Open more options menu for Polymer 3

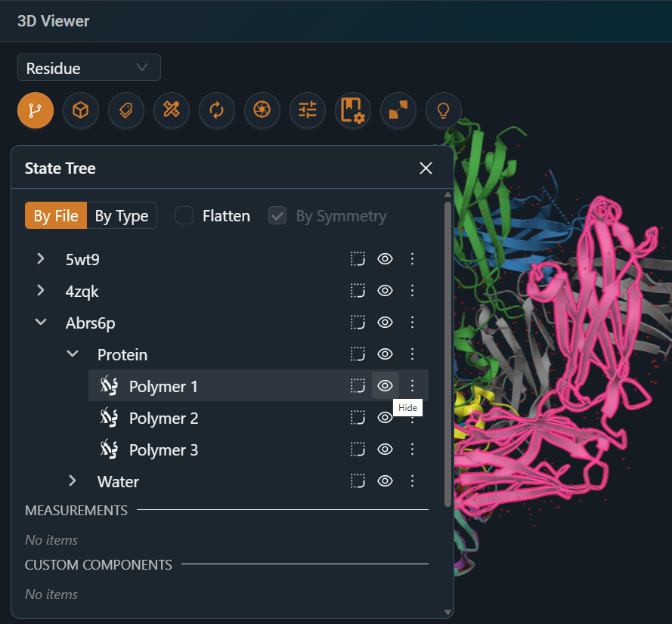click(413, 449)
